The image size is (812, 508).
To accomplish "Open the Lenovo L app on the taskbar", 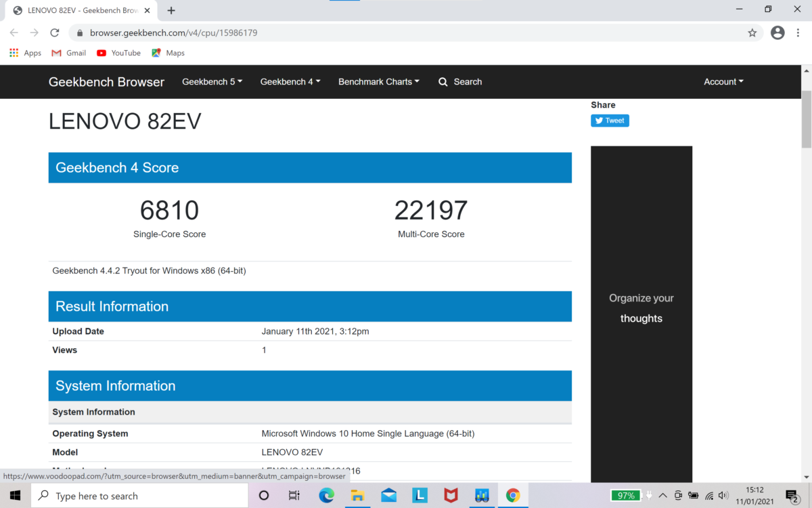I will (420, 496).
